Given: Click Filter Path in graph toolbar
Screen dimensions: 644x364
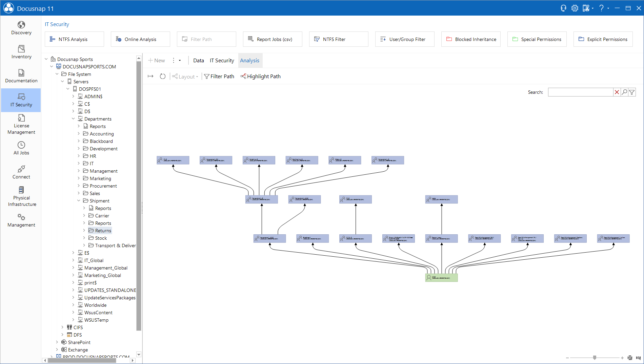Looking at the screenshot, I should (219, 77).
